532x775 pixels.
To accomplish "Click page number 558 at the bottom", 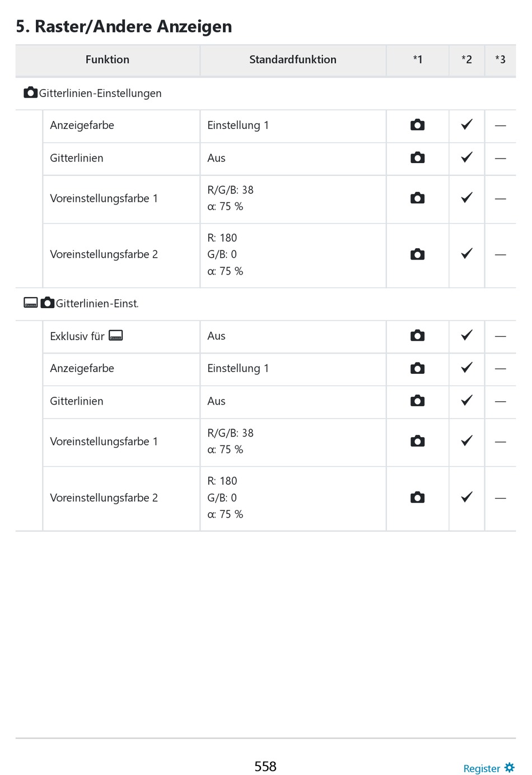I will click(265, 766).
